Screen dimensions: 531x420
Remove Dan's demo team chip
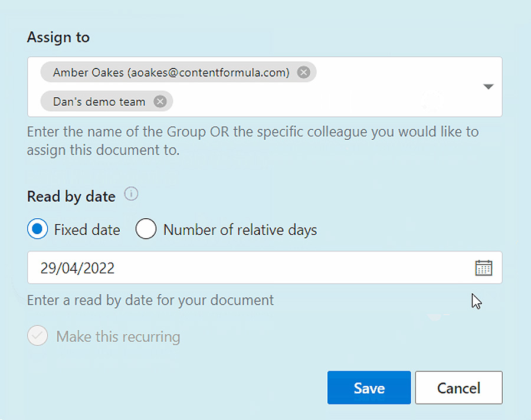click(x=160, y=101)
